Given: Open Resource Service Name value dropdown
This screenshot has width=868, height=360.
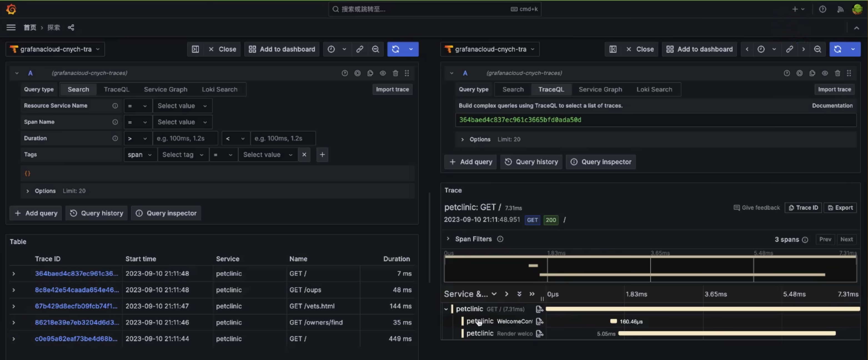Looking at the screenshot, I should click(182, 106).
